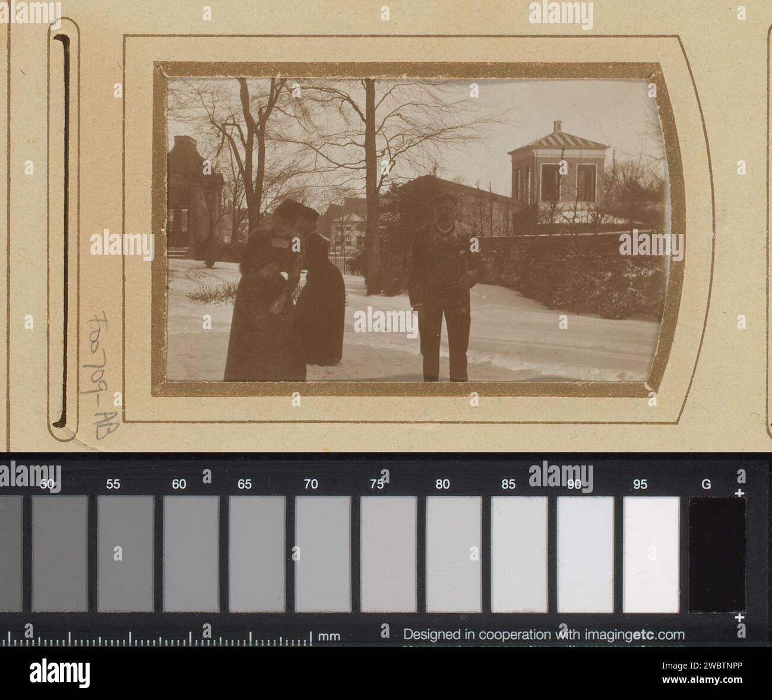This screenshot has height=700, width=772.
Task: Select the black patch labeled G
Action: coord(717,554)
